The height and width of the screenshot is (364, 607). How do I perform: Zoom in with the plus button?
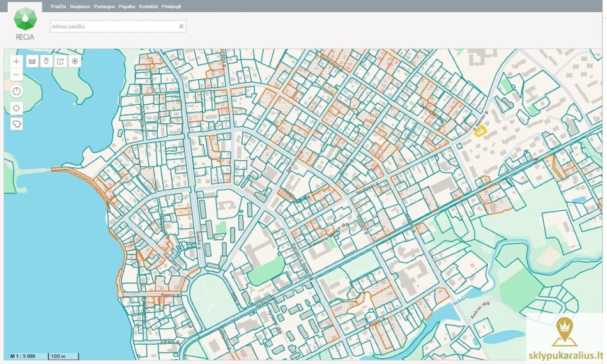[x=16, y=61]
